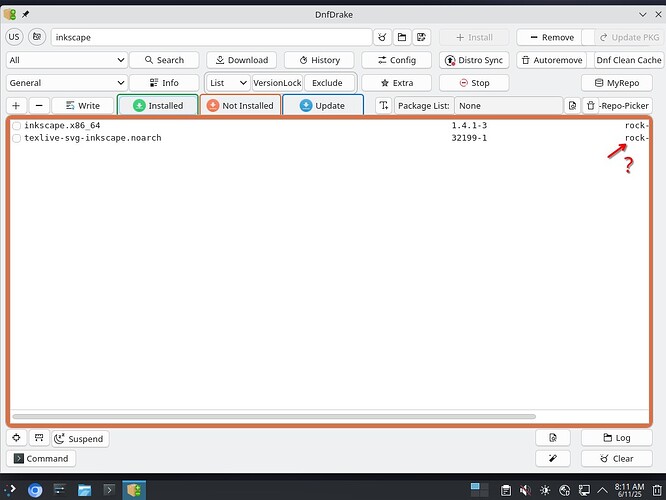Click the pen icon left of Clear

pyautogui.click(x=553, y=459)
